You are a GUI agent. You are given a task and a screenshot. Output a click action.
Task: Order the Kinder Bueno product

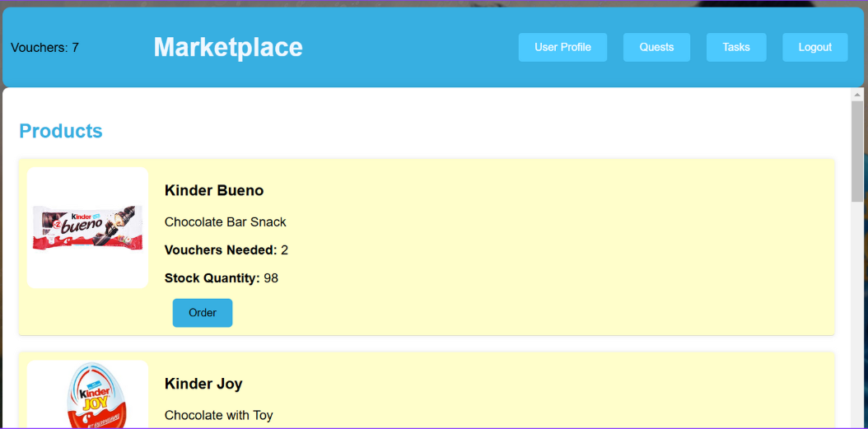click(x=203, y=313)
